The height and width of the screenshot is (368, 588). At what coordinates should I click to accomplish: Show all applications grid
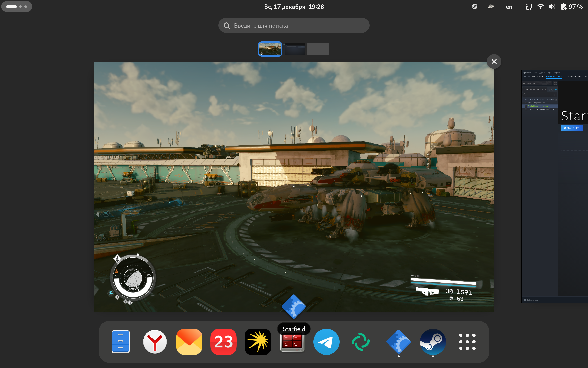pos(467,342)
